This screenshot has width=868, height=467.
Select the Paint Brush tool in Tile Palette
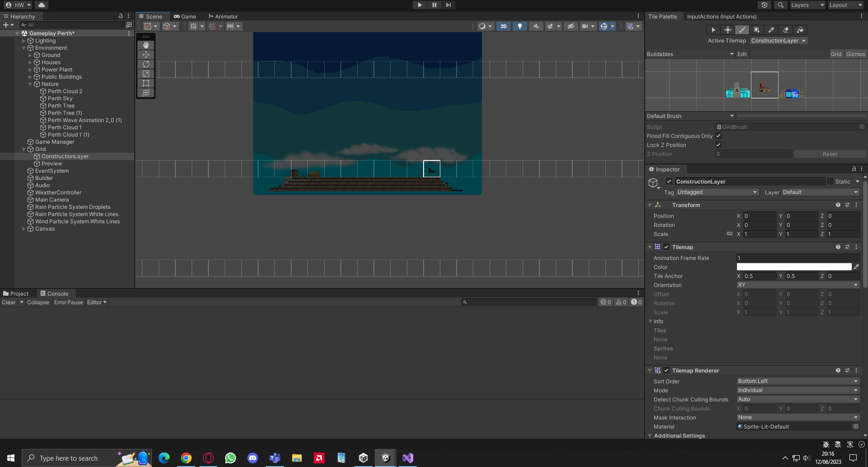click(x=742, y=30)
